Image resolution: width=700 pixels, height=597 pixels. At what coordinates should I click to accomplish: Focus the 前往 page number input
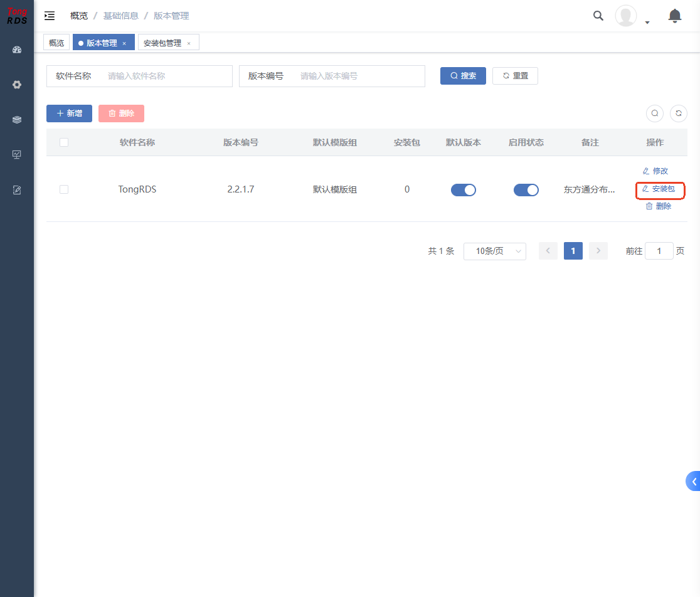pyautogui.click(x=659, y=251)
